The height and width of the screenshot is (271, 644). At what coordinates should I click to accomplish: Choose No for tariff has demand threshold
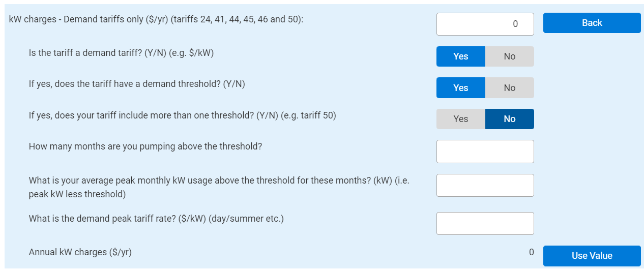pos(509,88)
